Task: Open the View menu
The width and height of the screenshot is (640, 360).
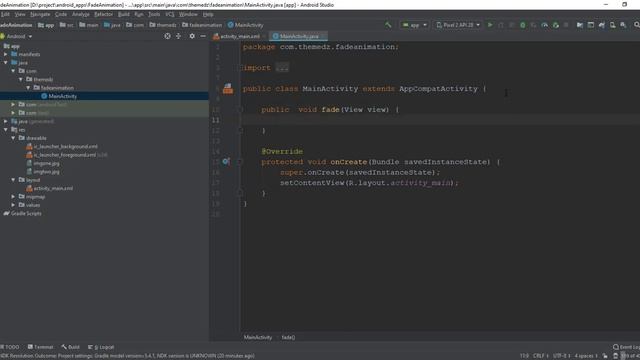Action: pyautogui.click(x=20, y=14)
